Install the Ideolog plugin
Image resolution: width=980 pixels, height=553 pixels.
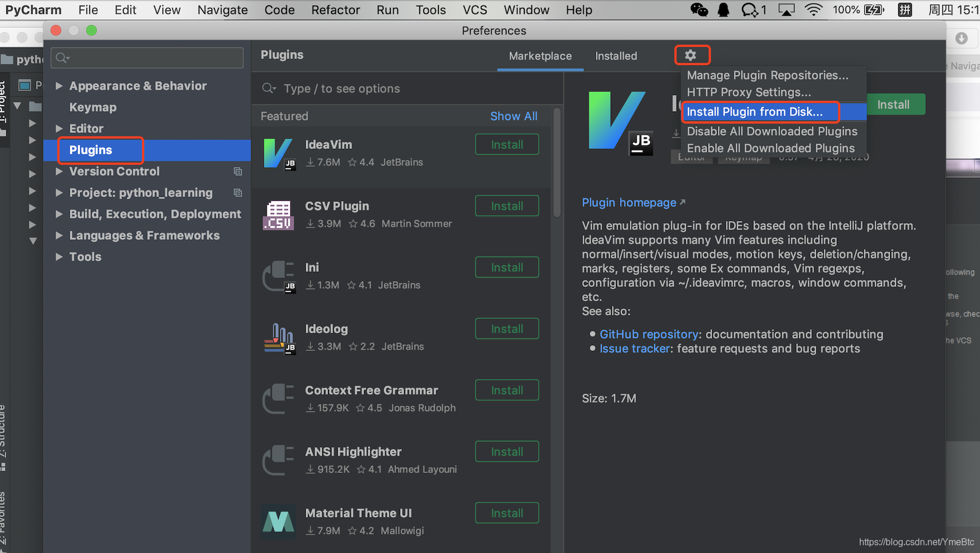coord(507,329)
